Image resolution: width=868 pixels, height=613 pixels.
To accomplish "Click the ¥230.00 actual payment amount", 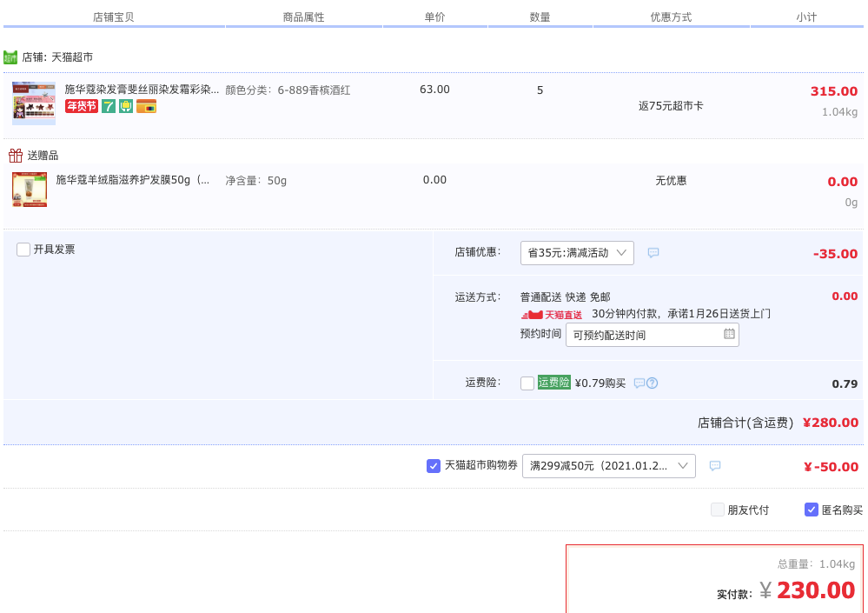I will [x=807, y=590].
